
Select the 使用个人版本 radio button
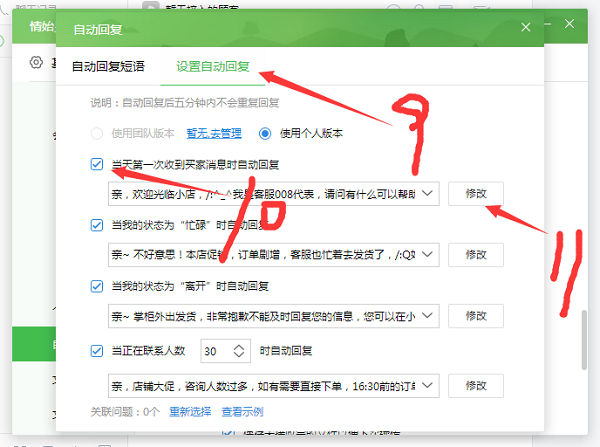tap(265, 133)
